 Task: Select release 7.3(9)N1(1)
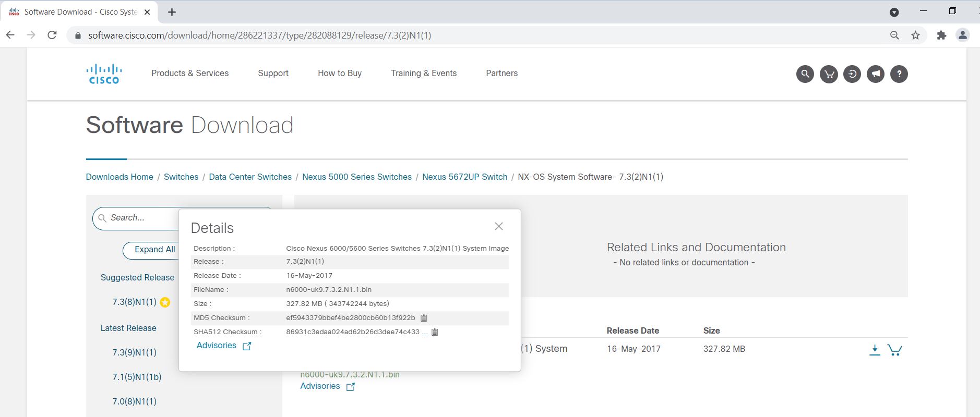(x=135, y=352)
